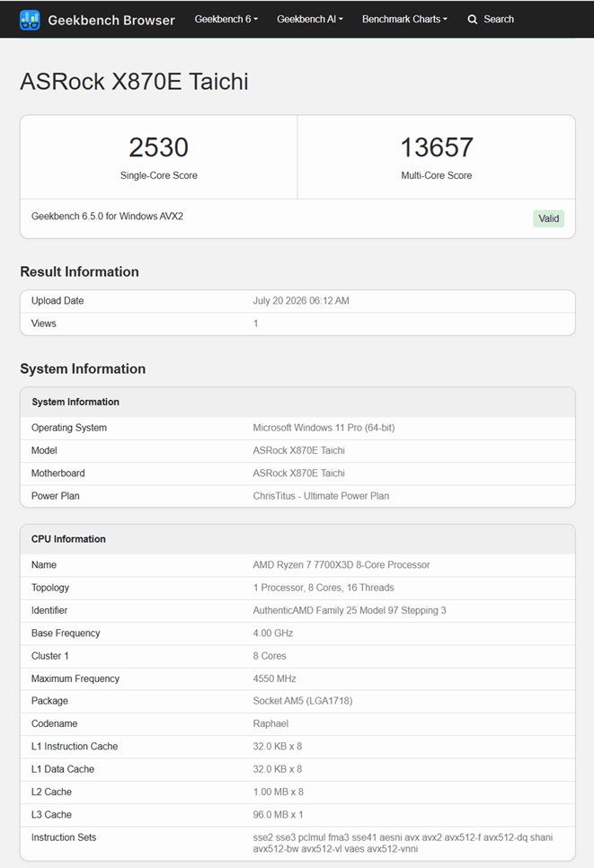Select Geekbench 6.5.0 for Windows AVX2 text

(x=108, y=217)
